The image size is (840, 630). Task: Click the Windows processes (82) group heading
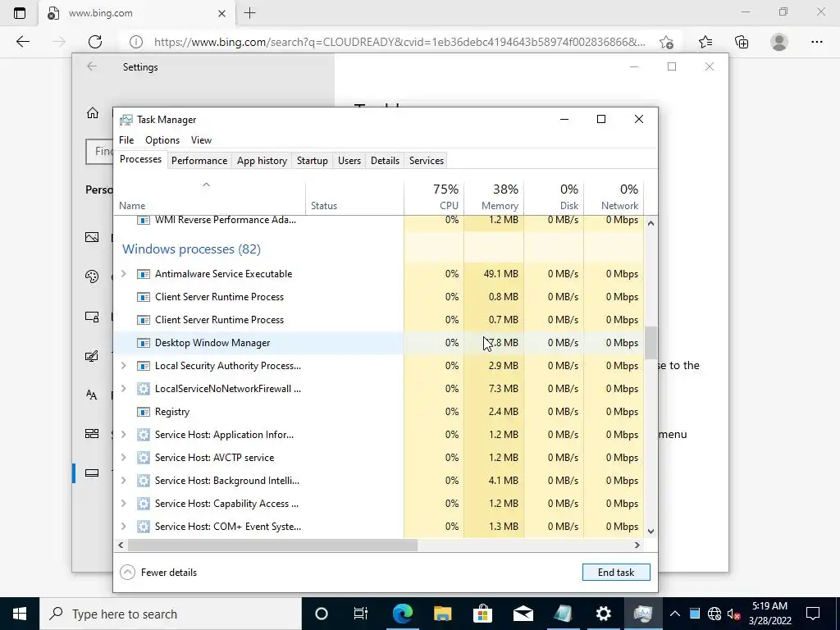[x=191, y=249]
